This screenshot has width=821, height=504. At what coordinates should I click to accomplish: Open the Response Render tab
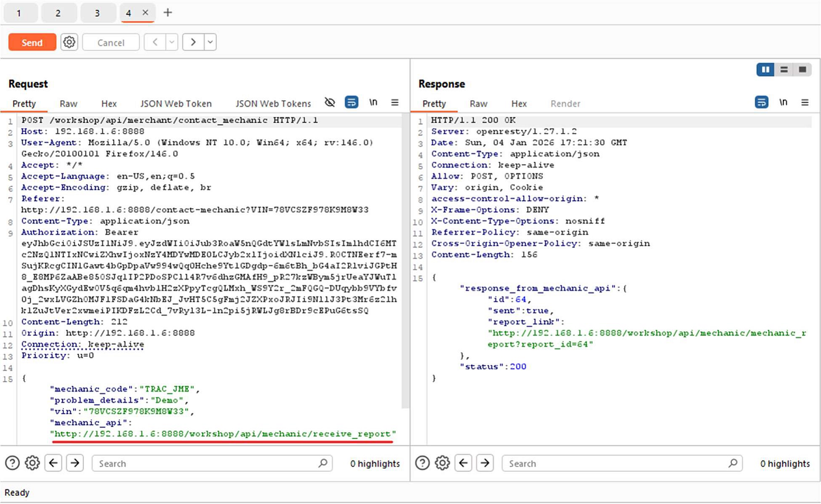click(x=565, y=104)
